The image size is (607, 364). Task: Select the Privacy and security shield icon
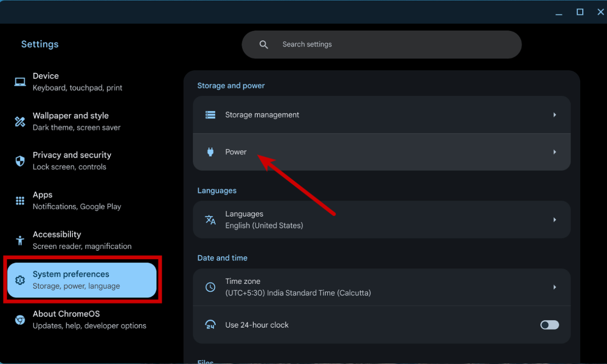point(20,161)
